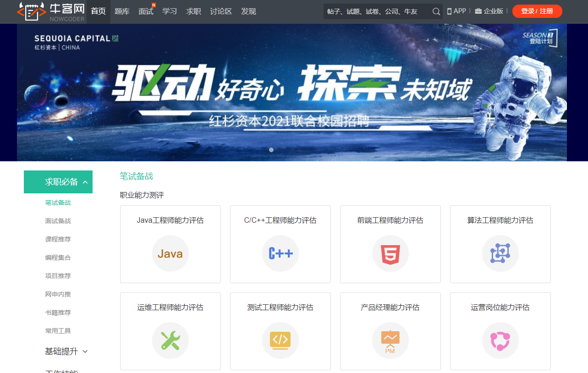Click the Nowcoder logo in header
This screenshot has width=588, height=373.
(x=51, y=12)
